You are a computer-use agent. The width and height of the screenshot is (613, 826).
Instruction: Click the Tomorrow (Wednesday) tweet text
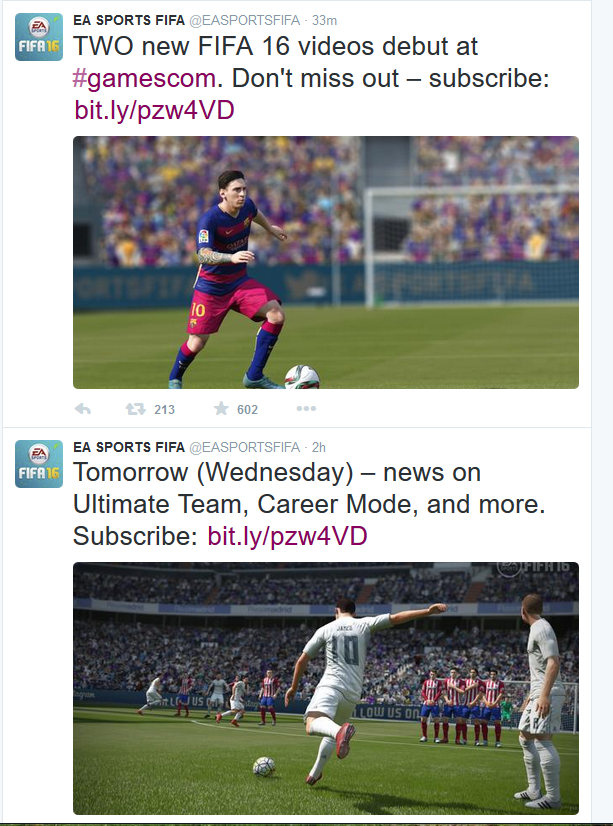tap(309, 504)
